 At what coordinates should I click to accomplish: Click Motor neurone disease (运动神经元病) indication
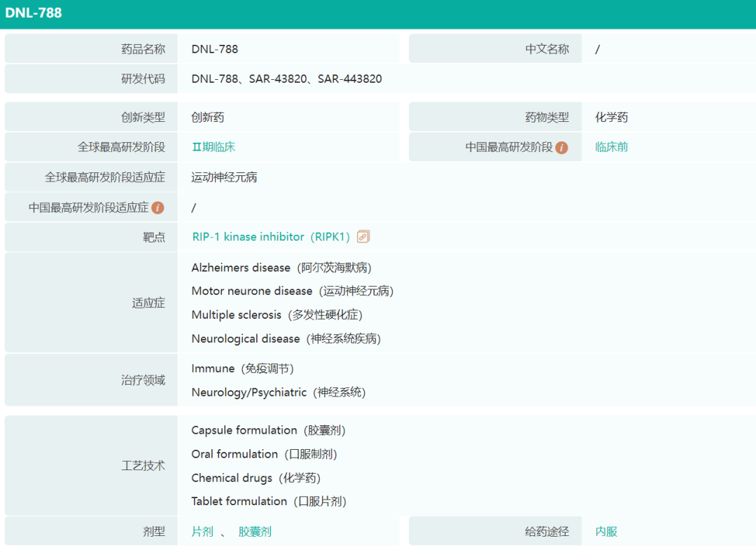point(292,291)
